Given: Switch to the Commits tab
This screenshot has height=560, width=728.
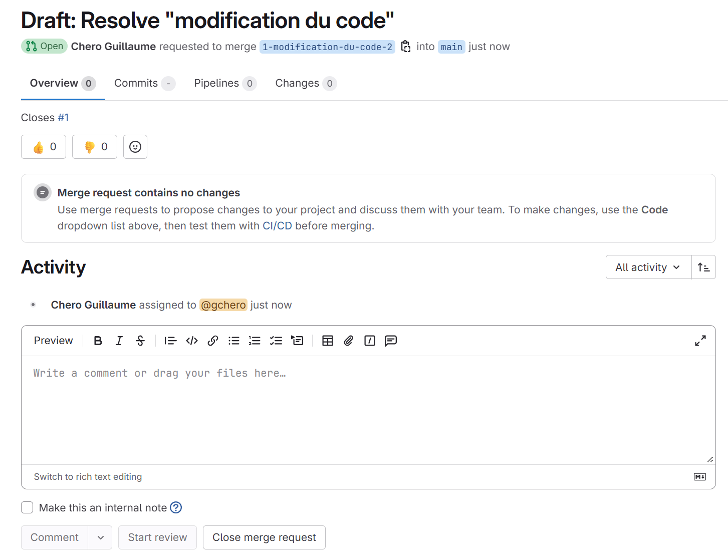Looking at the screenshot, I should tap(136, 83).
